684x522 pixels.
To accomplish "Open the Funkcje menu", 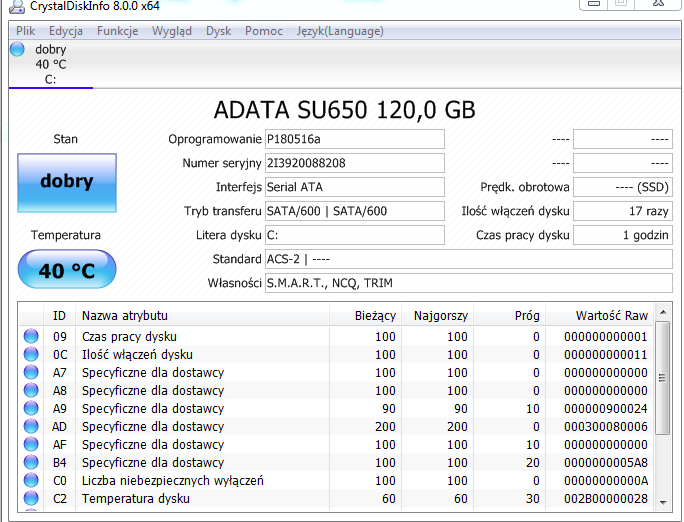I will [117, 31].
